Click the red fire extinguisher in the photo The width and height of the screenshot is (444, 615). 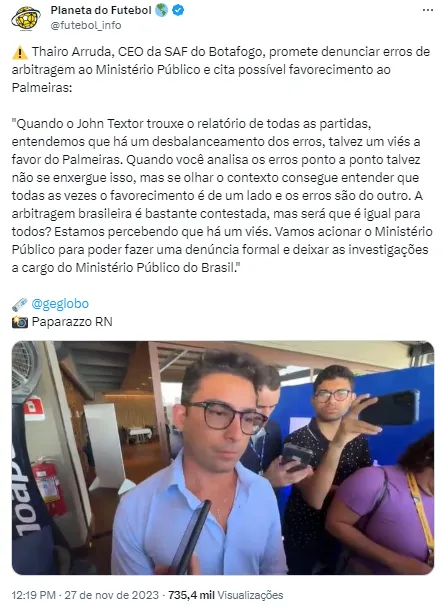coord(49,486)
